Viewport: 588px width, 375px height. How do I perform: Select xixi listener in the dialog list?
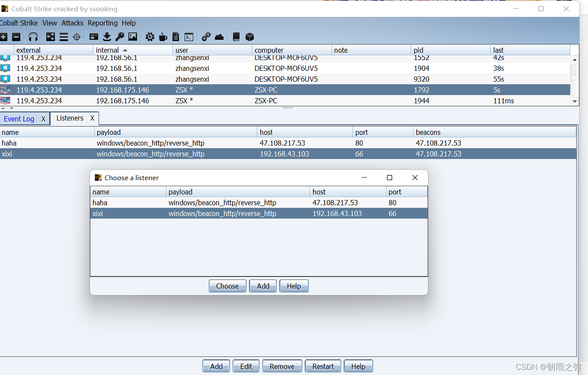259,213
